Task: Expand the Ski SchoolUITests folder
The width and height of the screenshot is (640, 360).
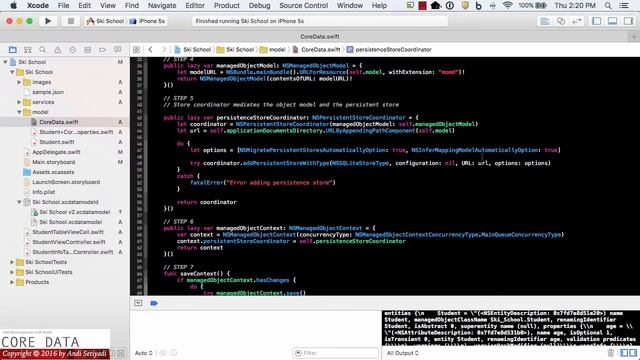Action: (12, 272)
